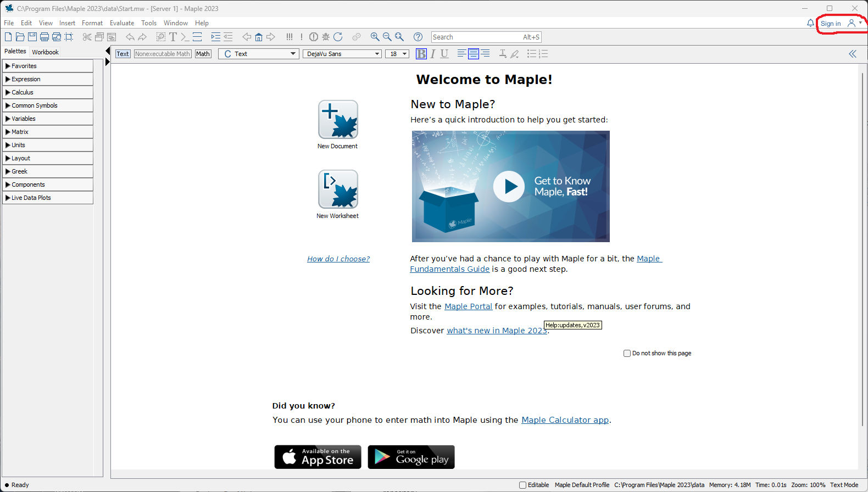The height and width of the screenshot is (492, 868).
Task: Outdent the section using the toolbar icon
Action: (228, 37)
